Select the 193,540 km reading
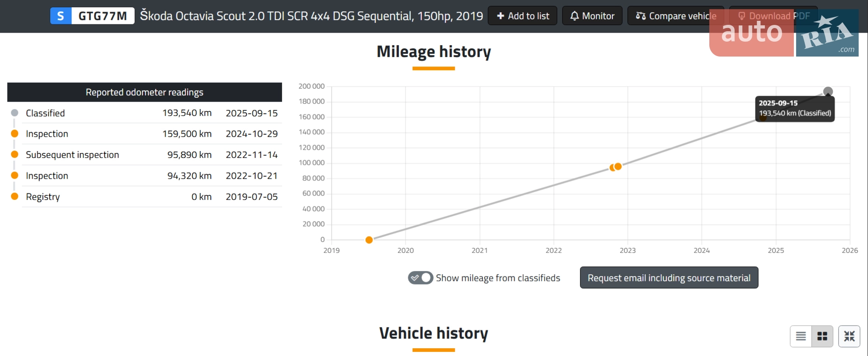 [x=187, y=113]
